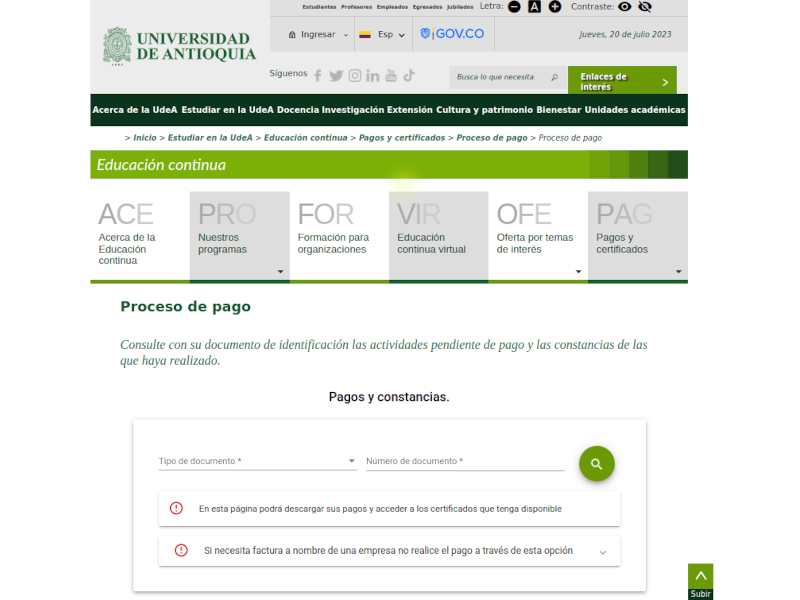Open the university's Facebook page

[x=318, y=76]
